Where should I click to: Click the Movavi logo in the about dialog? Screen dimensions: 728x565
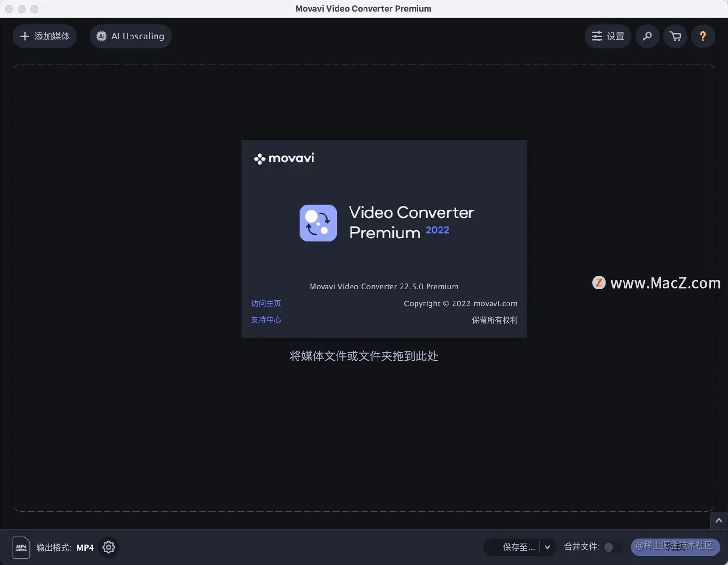pos(284,158)
